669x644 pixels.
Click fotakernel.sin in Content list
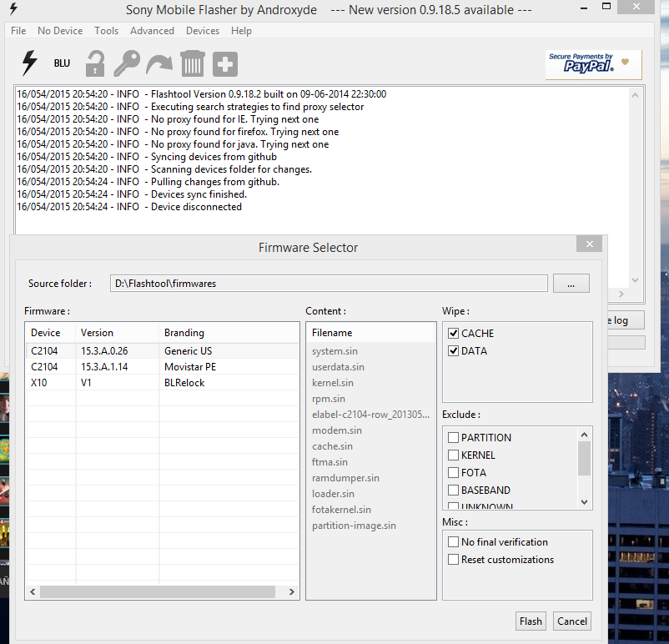(x=341, y=509)
